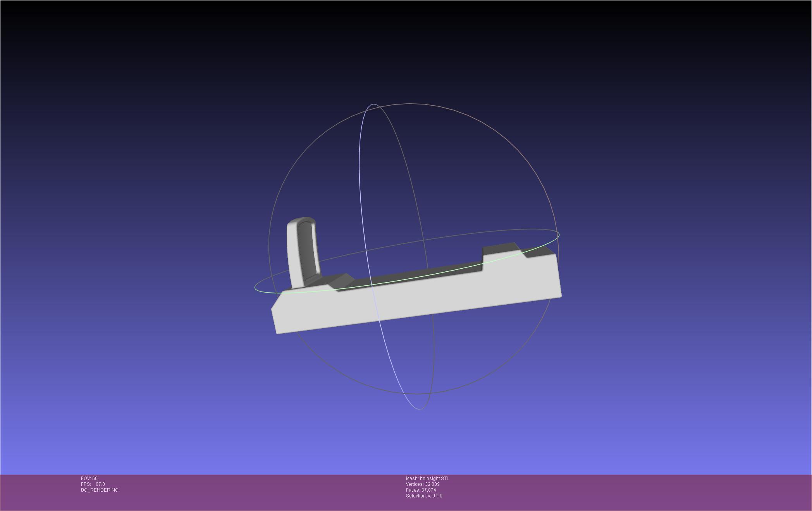Click the Faces: 67,074 info line

coord(421,490)
